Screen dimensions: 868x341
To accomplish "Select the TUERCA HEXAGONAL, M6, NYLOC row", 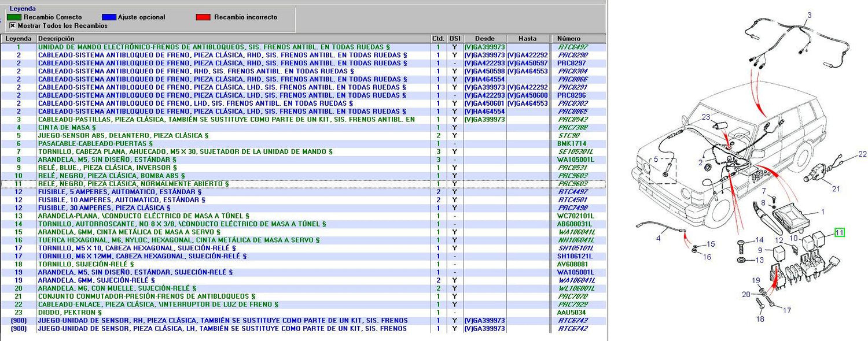I will (303, 240).
